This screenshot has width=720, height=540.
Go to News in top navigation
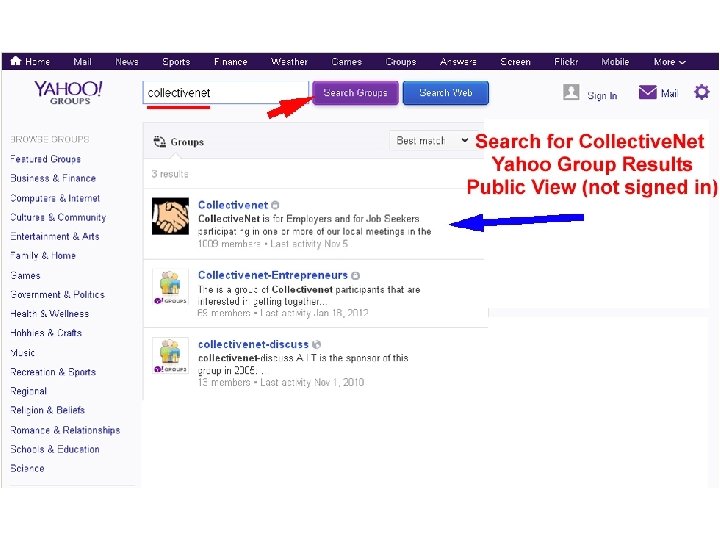(127, 62)
